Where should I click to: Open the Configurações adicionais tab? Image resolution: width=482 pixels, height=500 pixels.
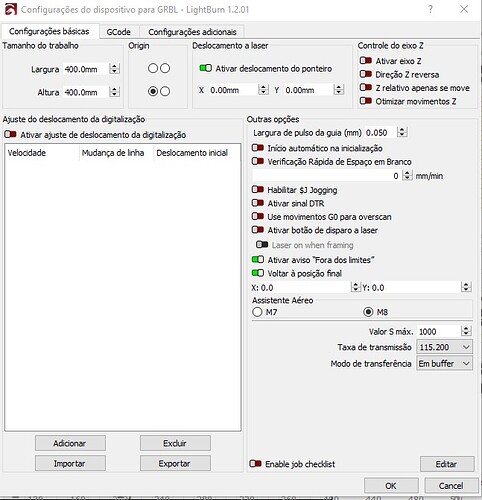coord(192,32)
